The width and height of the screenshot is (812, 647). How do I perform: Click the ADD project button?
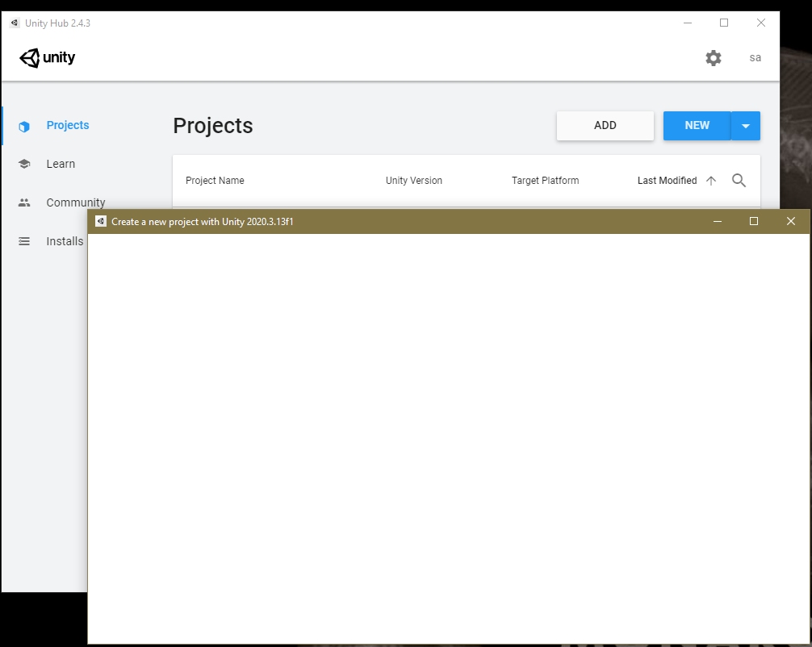pyautogui.click(x=605, y=125)
